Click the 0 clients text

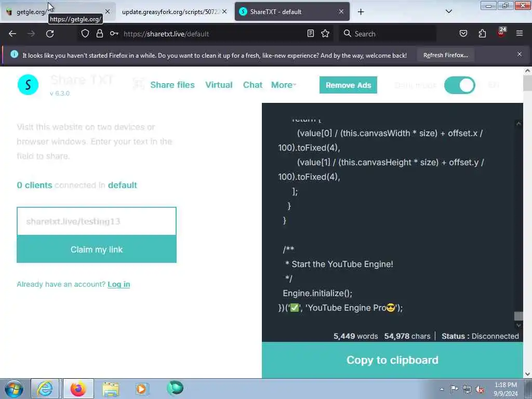[34, 185]
